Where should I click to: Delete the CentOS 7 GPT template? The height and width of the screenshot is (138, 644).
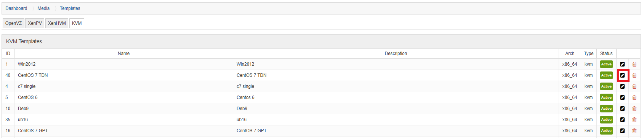pyautogui.click(x=634, y=131)
